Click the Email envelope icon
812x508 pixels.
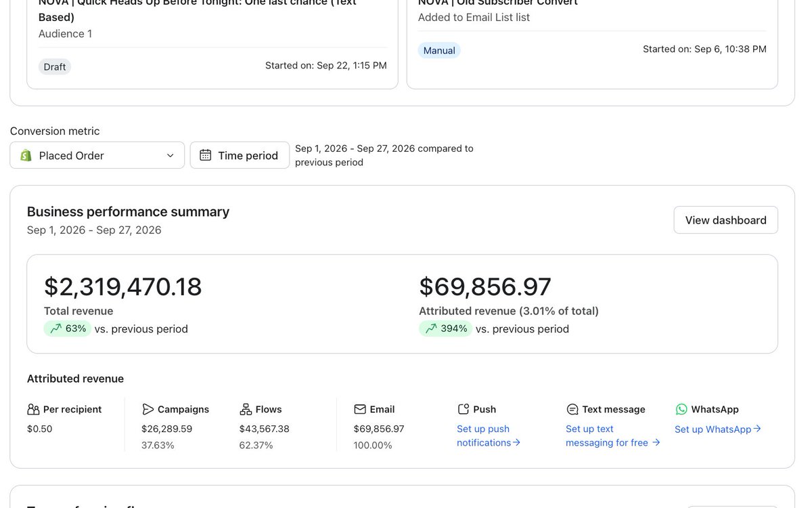(360, 409)
